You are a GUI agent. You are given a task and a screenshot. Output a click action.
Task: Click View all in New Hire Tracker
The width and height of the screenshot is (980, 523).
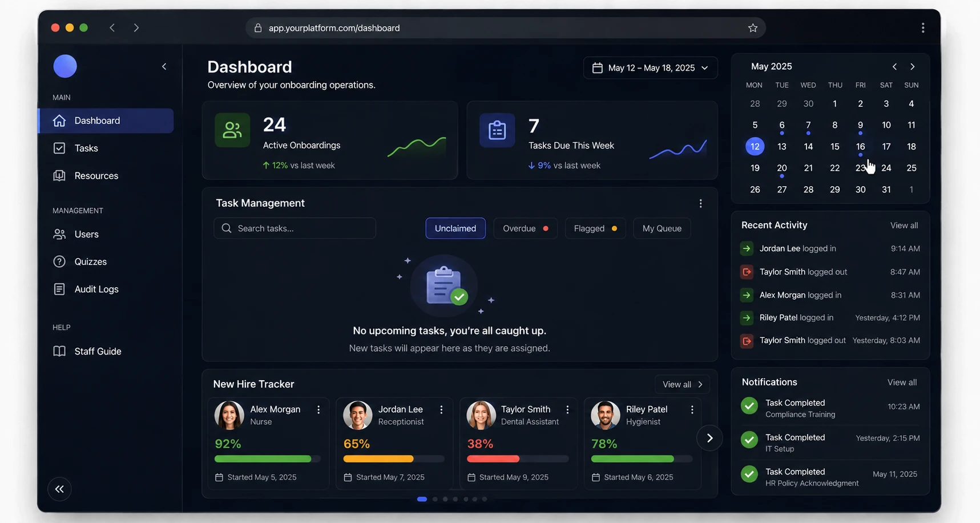[682, 384]
